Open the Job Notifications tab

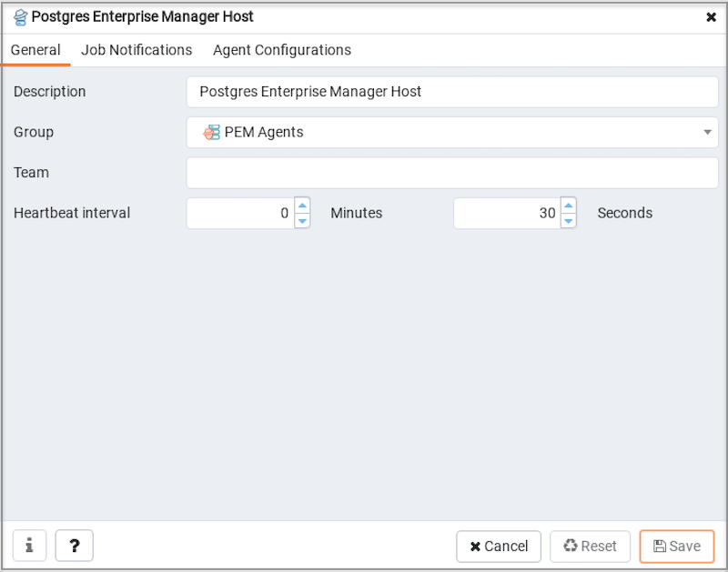[x=136, y=50]
